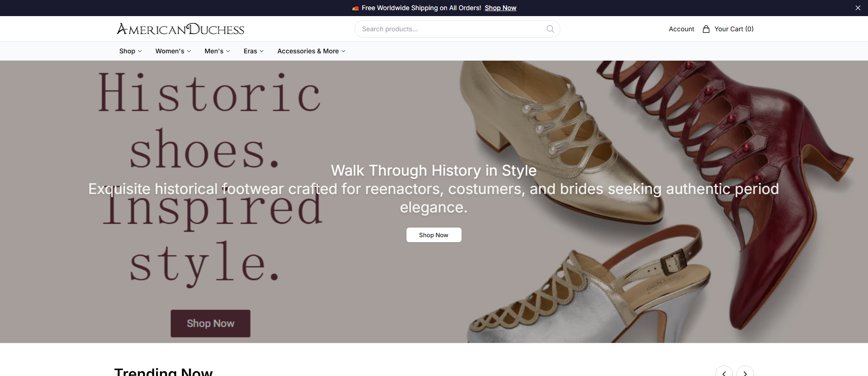Image resolution: width=868 pixels, height=376 pixels.
Task: Click the Trending Now section heading
Action: [x=164, y=371]
